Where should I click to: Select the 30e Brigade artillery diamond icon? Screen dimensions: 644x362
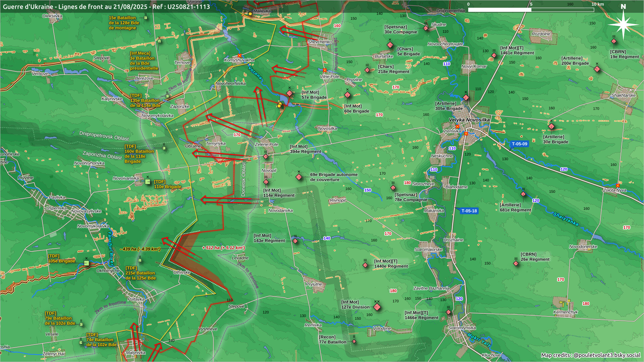pos(551,127)
